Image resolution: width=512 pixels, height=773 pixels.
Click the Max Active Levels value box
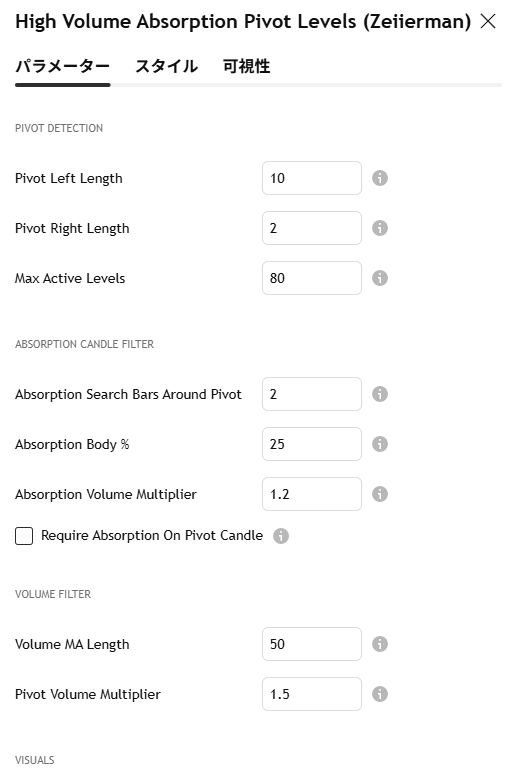click(312, 278)
